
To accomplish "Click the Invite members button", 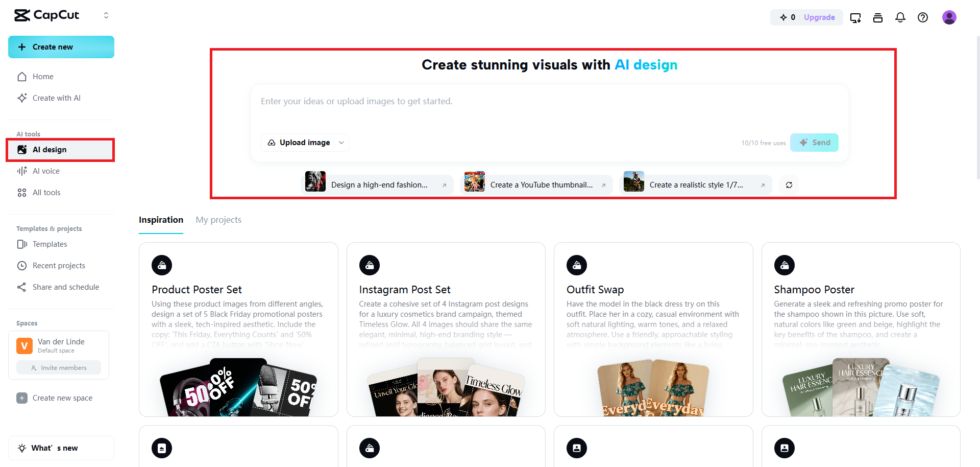I will (x=59, y=368).
